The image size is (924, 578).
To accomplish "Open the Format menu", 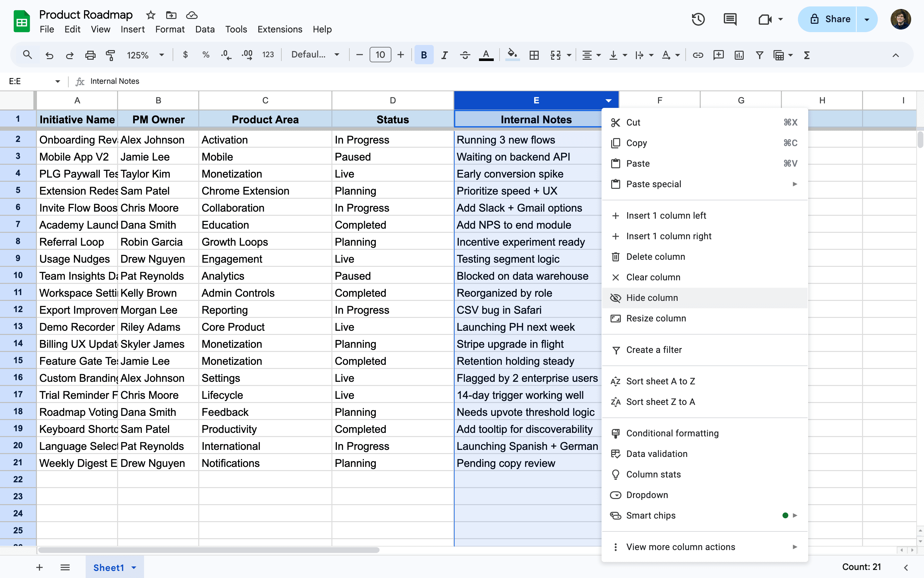I will click(x=170, y=30).
